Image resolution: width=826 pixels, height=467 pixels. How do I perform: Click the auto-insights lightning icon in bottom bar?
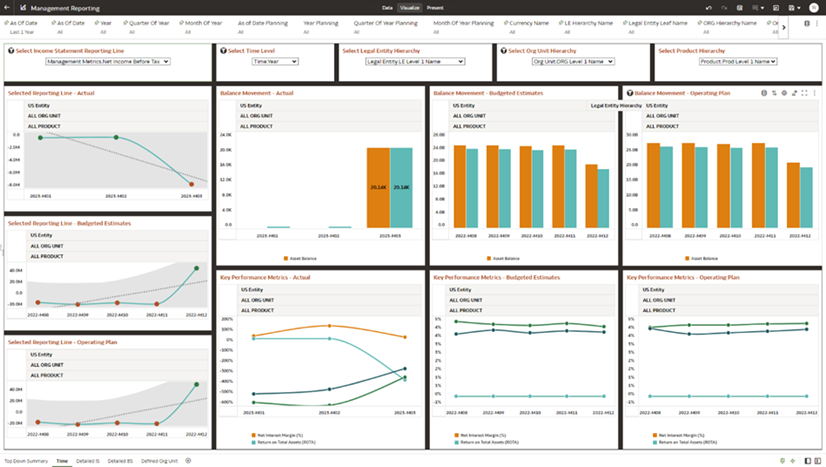(x=793, y=461)
